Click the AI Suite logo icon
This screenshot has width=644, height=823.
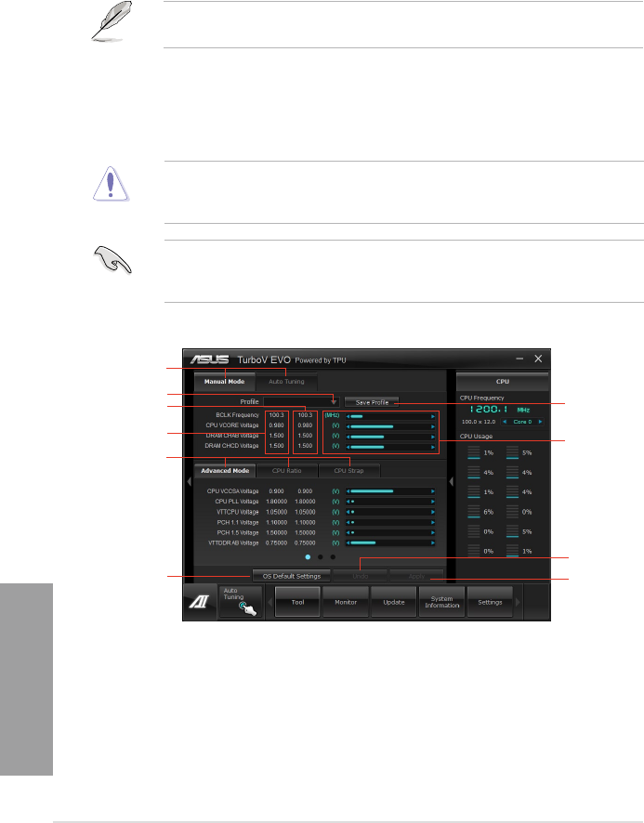200,602
